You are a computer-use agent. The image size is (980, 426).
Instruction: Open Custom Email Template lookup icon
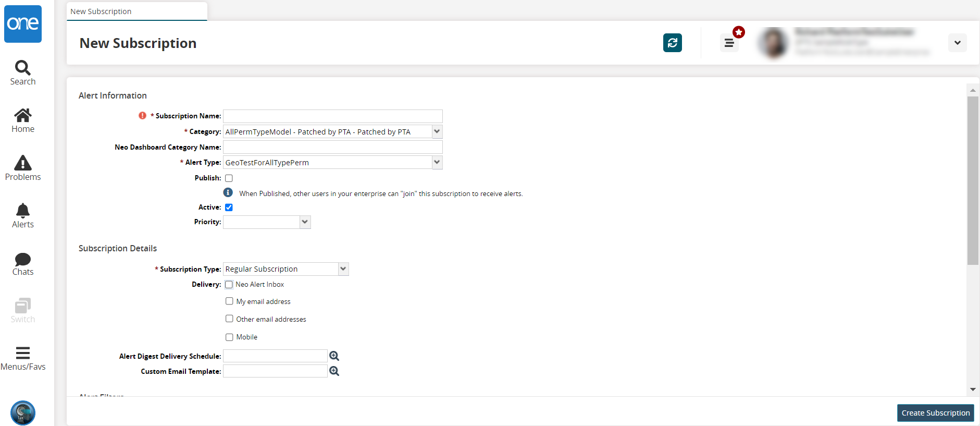334,371
